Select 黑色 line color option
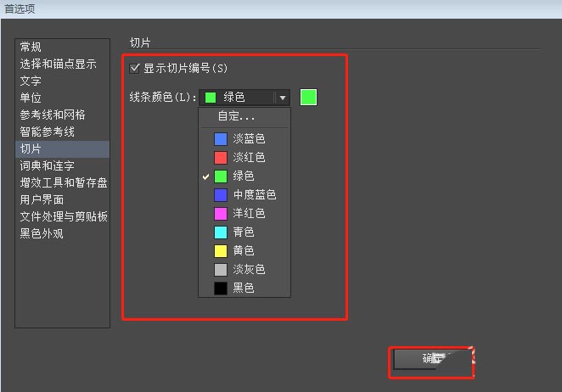Viewport: 562px width, 392px height. coord(244,288)
